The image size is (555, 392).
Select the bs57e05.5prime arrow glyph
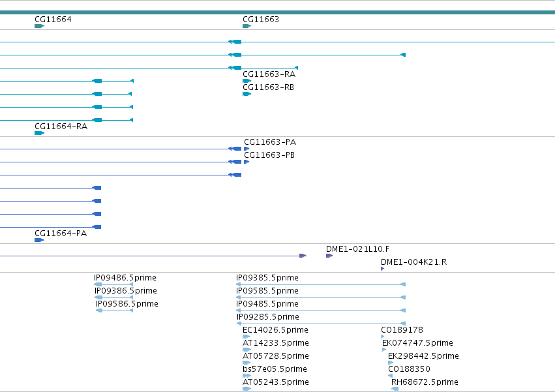(x=247, y=376)
